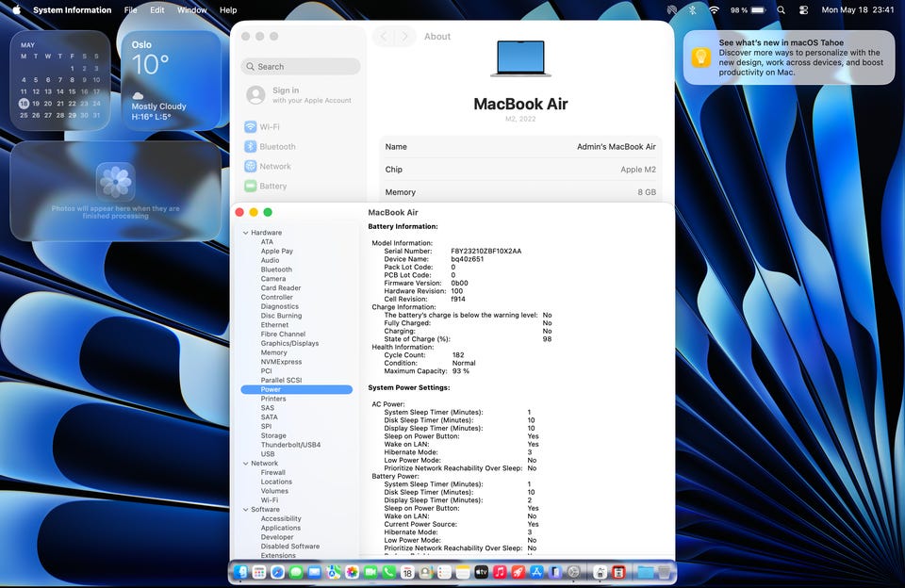Open the May calendar widget
This screenshot has height=588, width=905.
tap(60, 80)
